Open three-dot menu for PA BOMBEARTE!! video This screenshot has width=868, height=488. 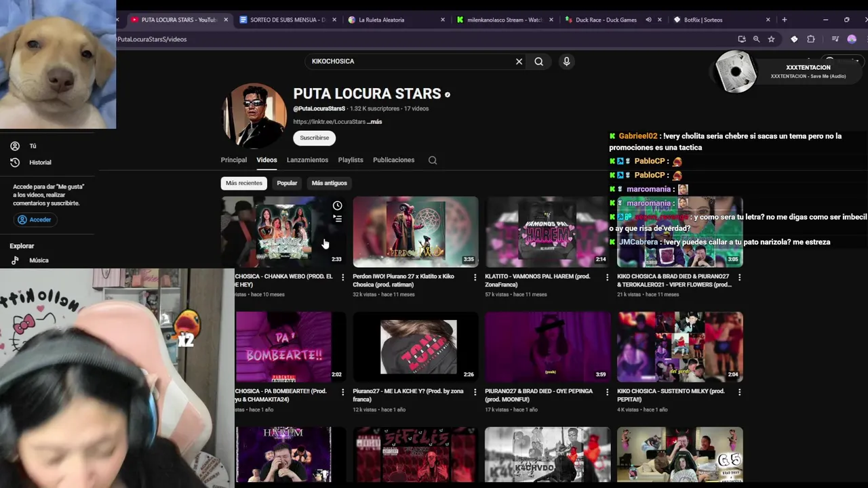342,392
